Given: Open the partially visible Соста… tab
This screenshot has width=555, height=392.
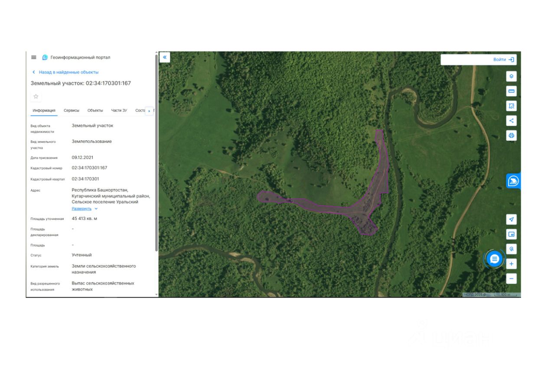Looking at the screenshot, I should pos(140,110).
